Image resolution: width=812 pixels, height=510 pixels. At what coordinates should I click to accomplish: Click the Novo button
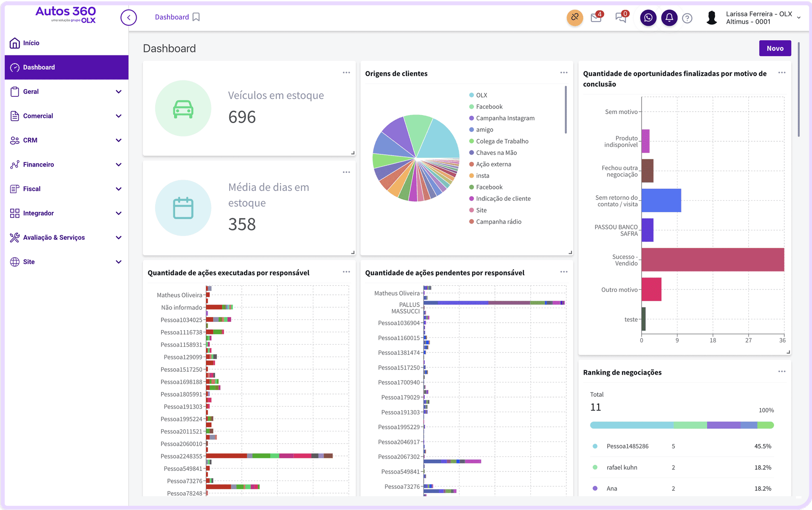pos(775,48)
